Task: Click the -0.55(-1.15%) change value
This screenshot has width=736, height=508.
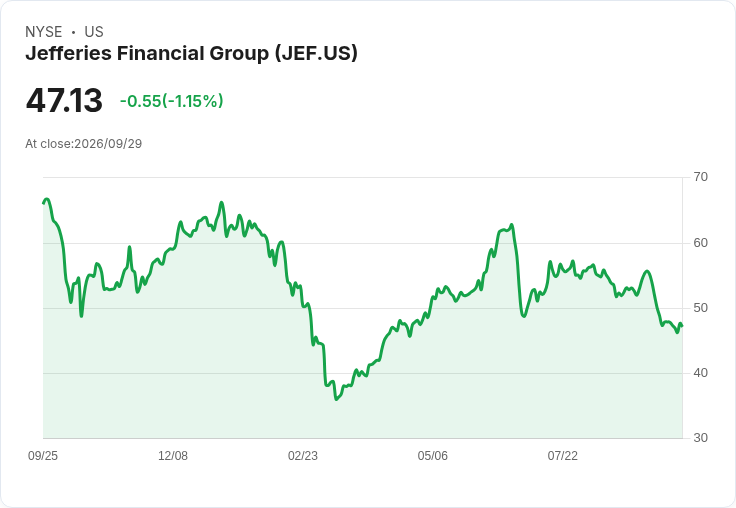Action: pos(171,101)
